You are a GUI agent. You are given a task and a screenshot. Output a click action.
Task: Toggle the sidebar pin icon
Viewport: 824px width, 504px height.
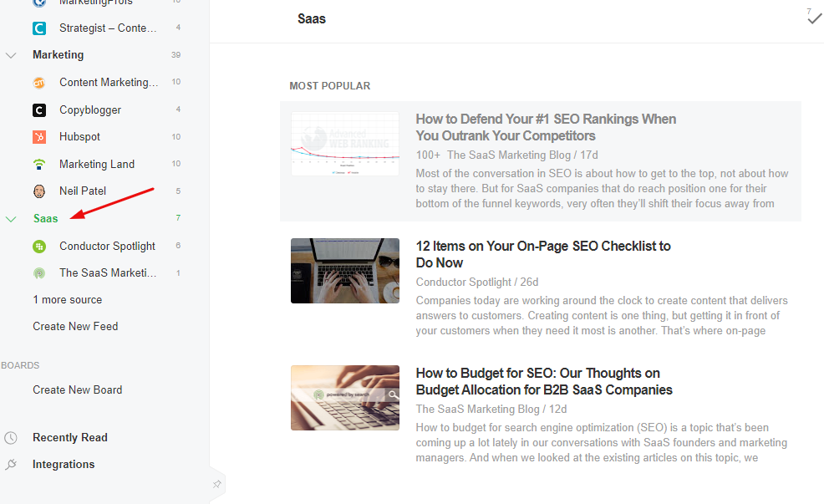216,484
